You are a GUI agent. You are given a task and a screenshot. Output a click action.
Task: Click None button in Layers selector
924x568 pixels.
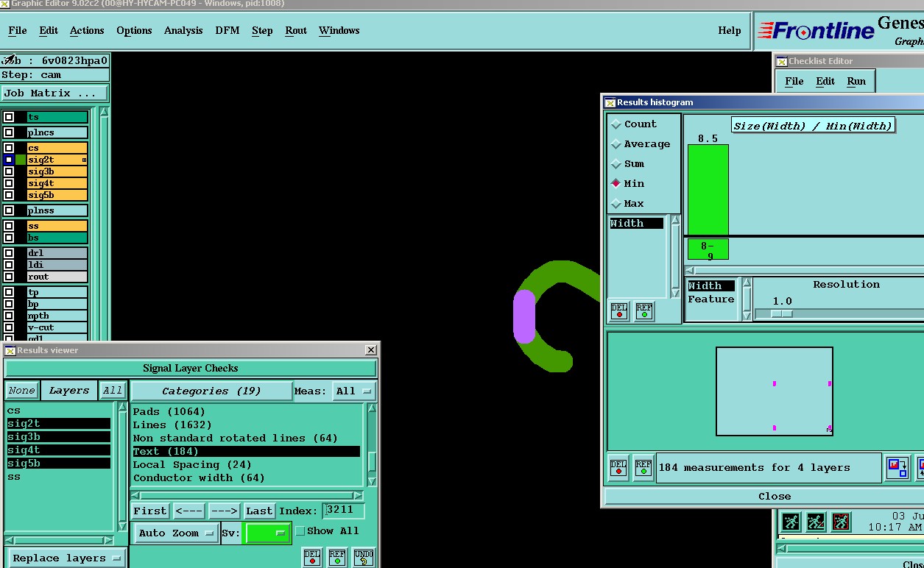click(22, 391)
